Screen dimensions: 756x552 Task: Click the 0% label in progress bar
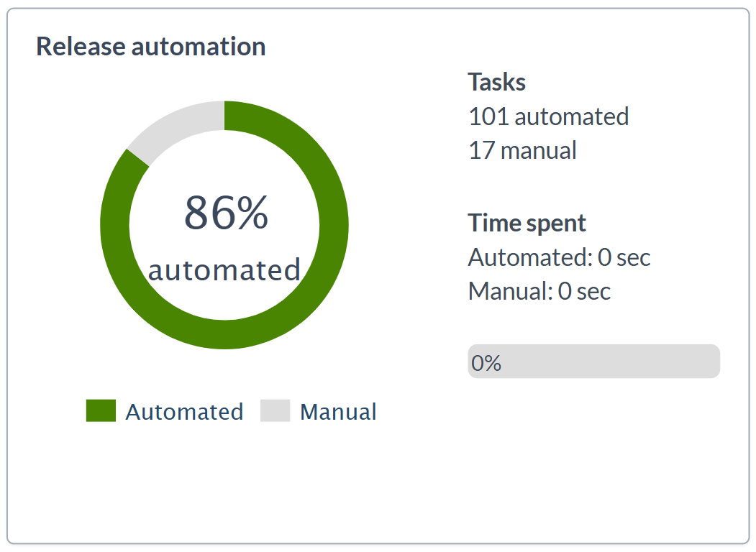coord(486,363)
